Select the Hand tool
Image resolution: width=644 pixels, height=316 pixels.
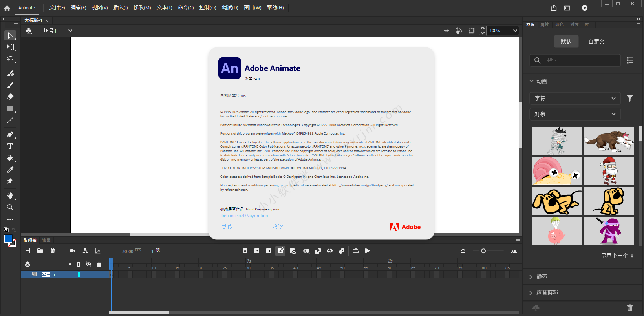[10, 195]
